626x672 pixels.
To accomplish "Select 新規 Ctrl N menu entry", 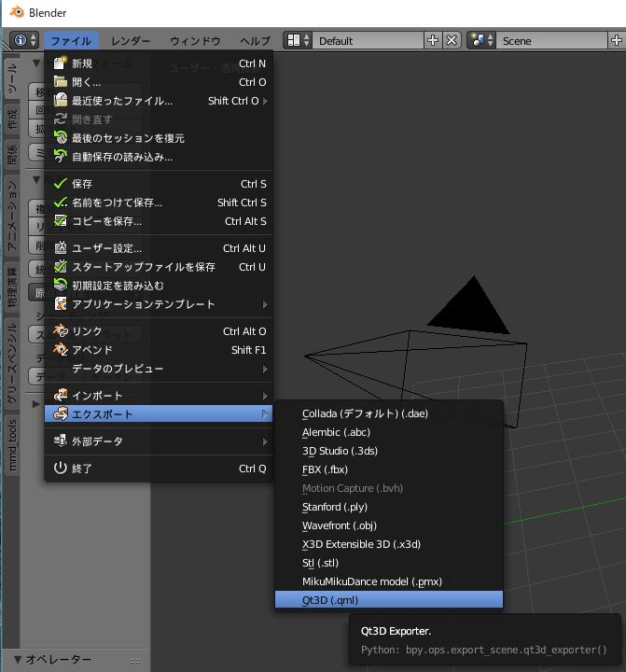I will 159,63.
